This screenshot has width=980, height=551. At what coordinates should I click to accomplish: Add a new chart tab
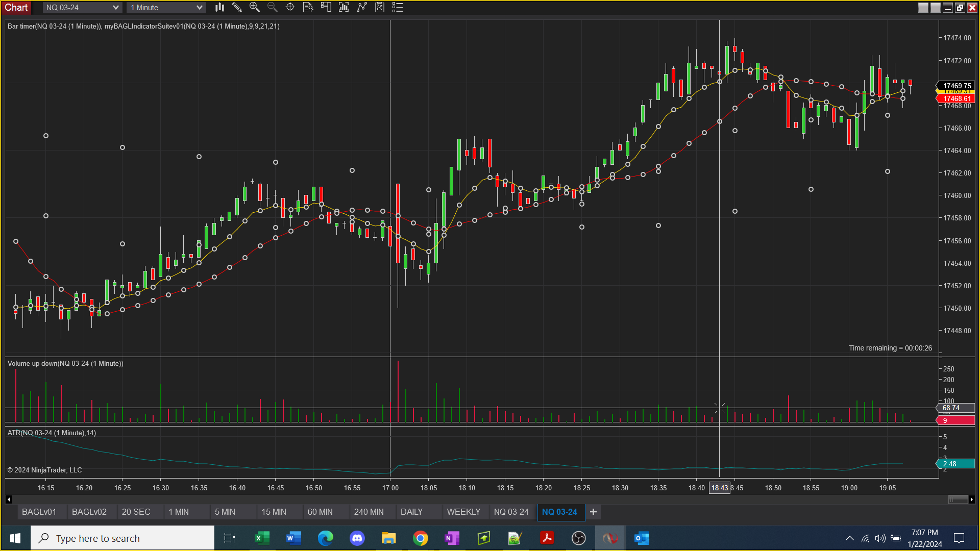593,512
